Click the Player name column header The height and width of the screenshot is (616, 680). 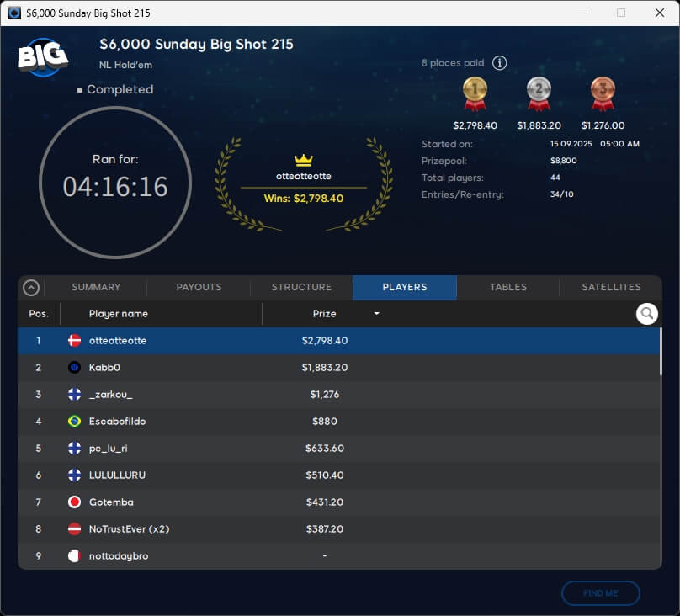(x=119, y=314)
